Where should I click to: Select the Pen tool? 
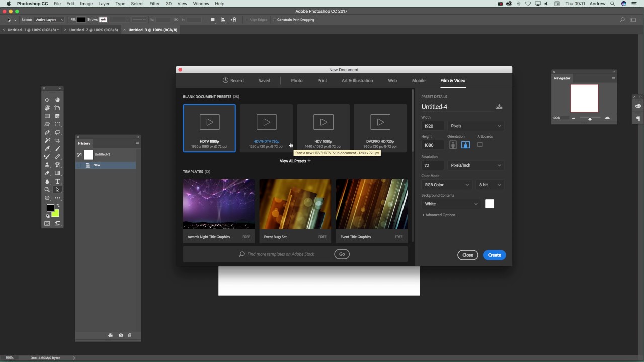47,132
